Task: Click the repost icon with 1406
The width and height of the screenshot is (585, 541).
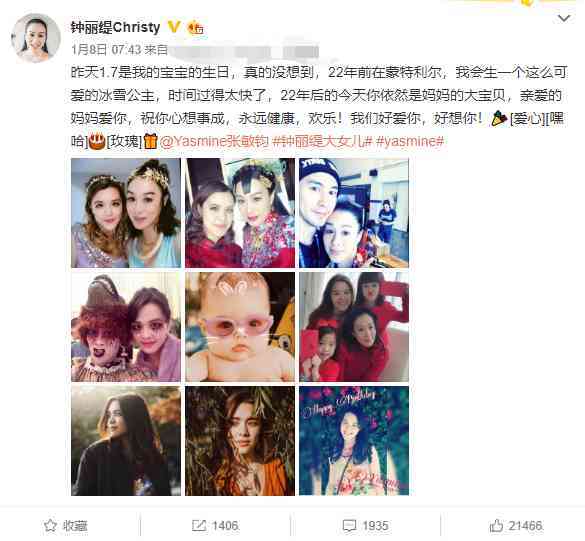Action: point(215,526)
